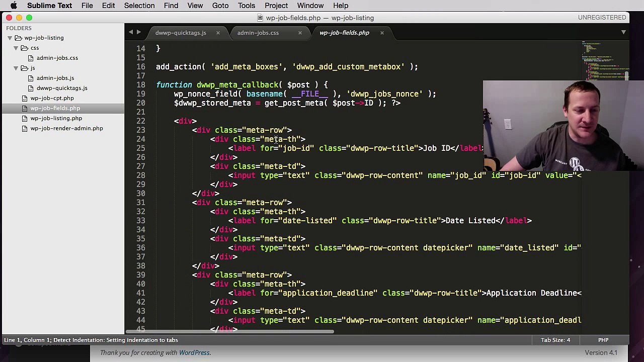Open the Edit menu
Viewport: 644px width, 362px height.
[108, 6]
